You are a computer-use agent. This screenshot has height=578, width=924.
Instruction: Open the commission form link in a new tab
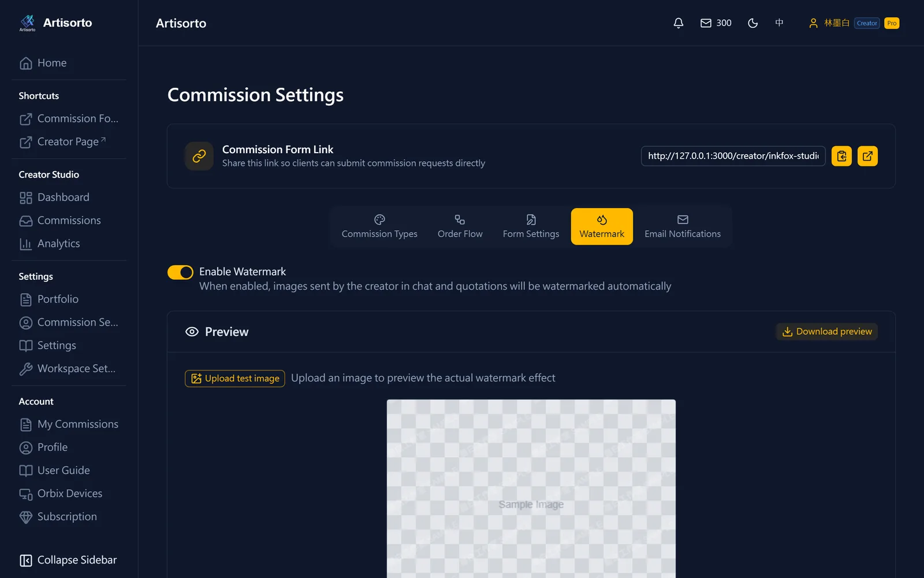pyautogui.click(x=867, y=156)
